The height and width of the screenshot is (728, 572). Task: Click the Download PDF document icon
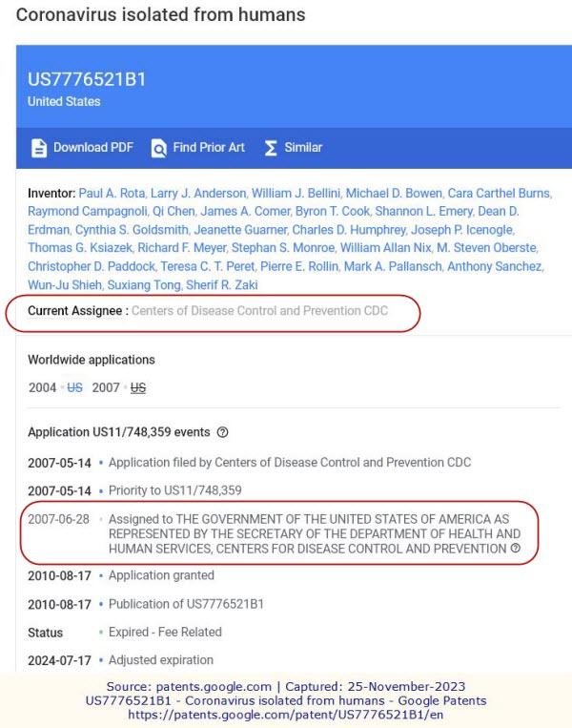pyautogui.click(x=39, y=148)
